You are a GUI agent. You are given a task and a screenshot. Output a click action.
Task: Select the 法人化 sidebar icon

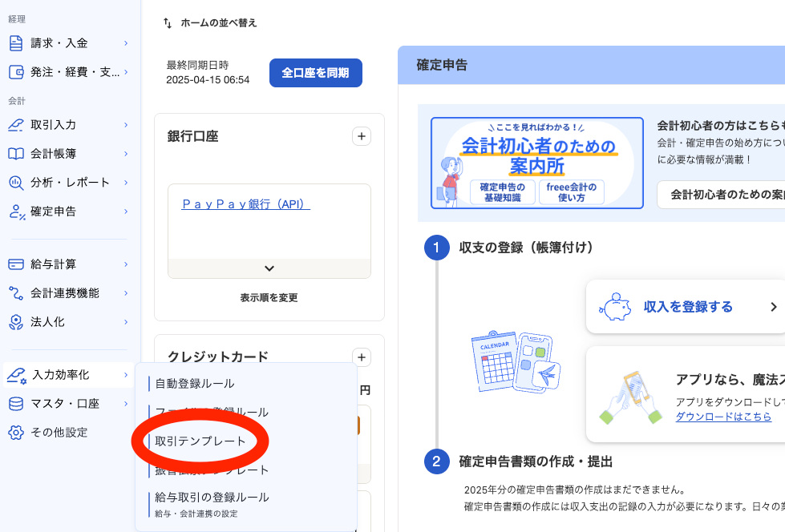[18, 321]
